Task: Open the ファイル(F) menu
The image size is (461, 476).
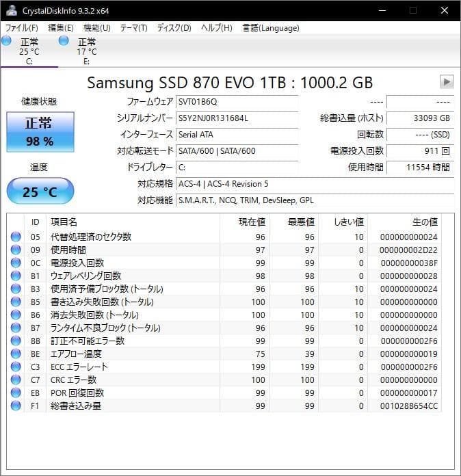Action: (22, 28)
